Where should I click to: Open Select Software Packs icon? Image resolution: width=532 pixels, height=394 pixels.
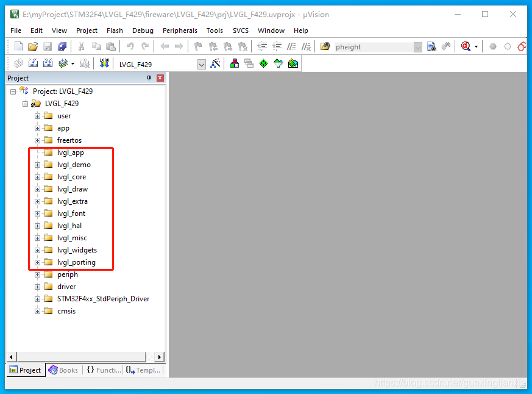(x=278, y=63)
